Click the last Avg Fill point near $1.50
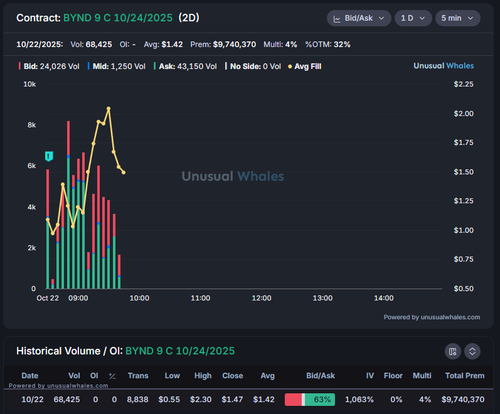This screenshot has height=414, width=500. point(124,172)
